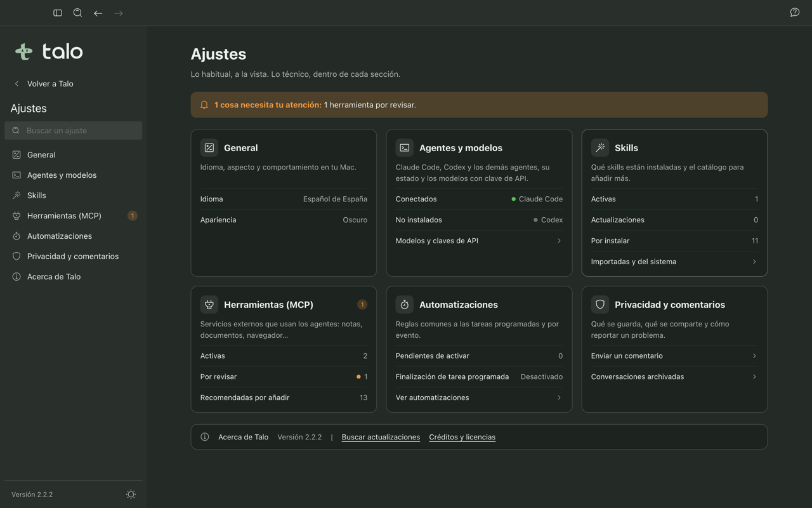Select Automatizaciones in the sidebar
This screenshot has height=508, width=812.
pos(74,236)
